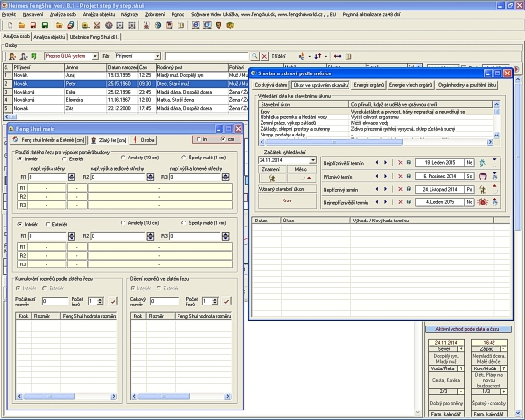The height and width of the screenshot is (420, 525).
Task: Click the save disk icon in the Příznivý termín row
Action: point(409,176)
